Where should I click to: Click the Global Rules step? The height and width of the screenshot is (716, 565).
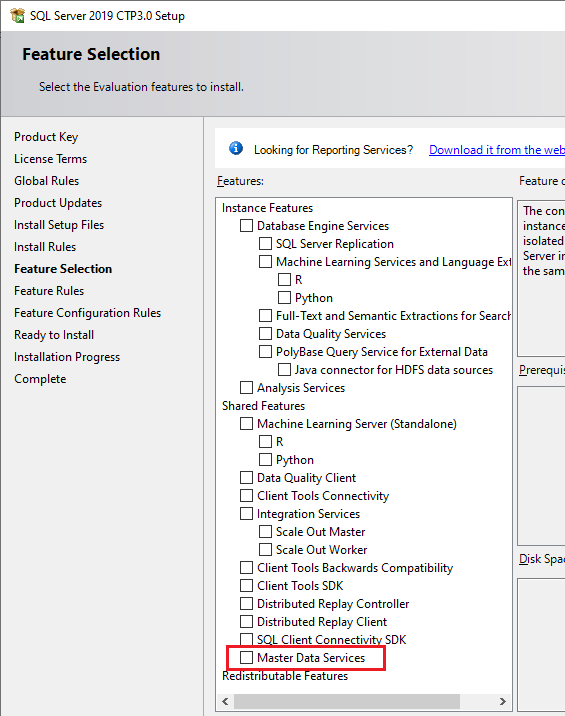[47, 181]
